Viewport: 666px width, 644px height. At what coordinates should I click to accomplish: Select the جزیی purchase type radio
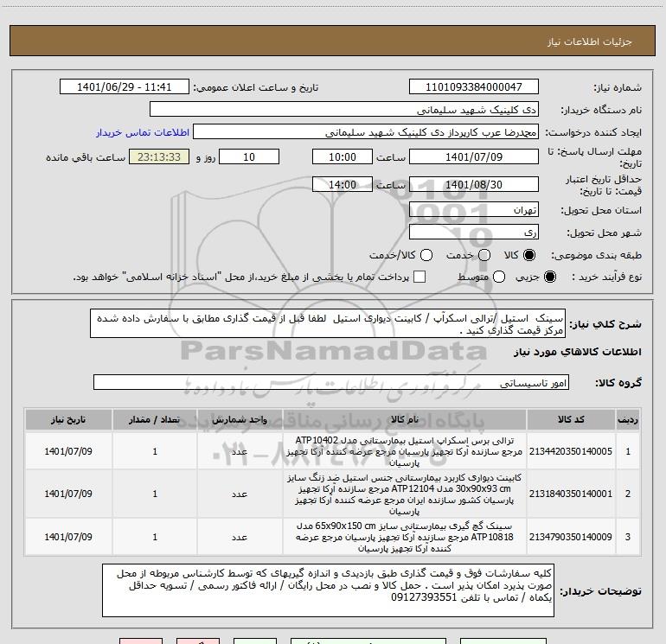tap(549, 277)
